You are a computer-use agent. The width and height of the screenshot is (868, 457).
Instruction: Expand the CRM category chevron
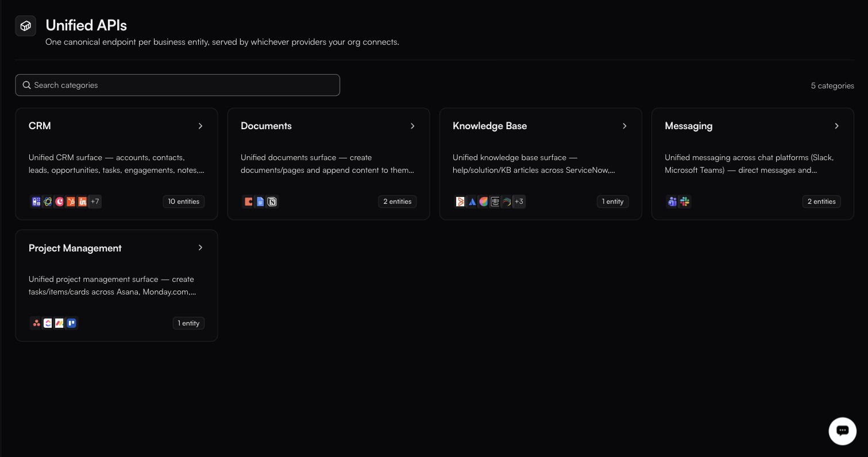tap(200, 126)
